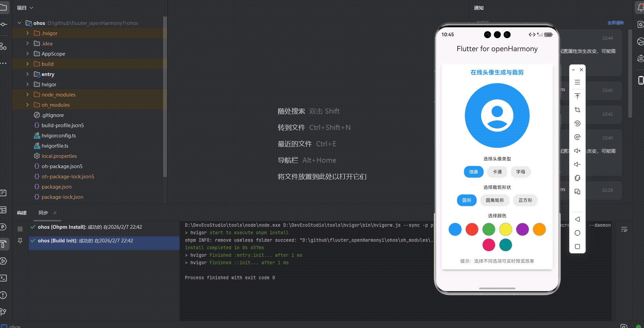Click the emulator shake device icon
The width and height of the screenshot is (644, 328).
[577, 178]
